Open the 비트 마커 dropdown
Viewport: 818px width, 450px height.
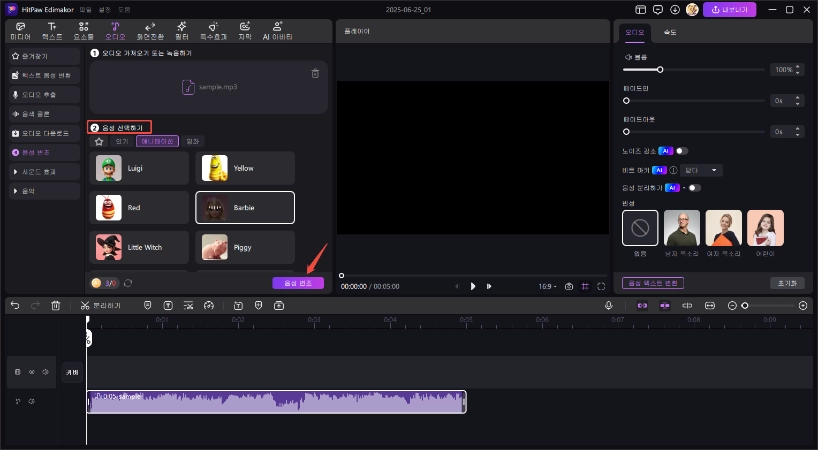point(702,170)
